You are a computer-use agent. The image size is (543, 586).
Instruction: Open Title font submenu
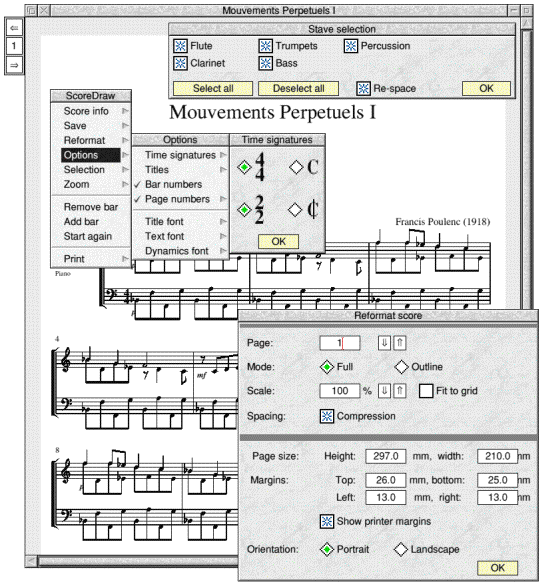181,222
